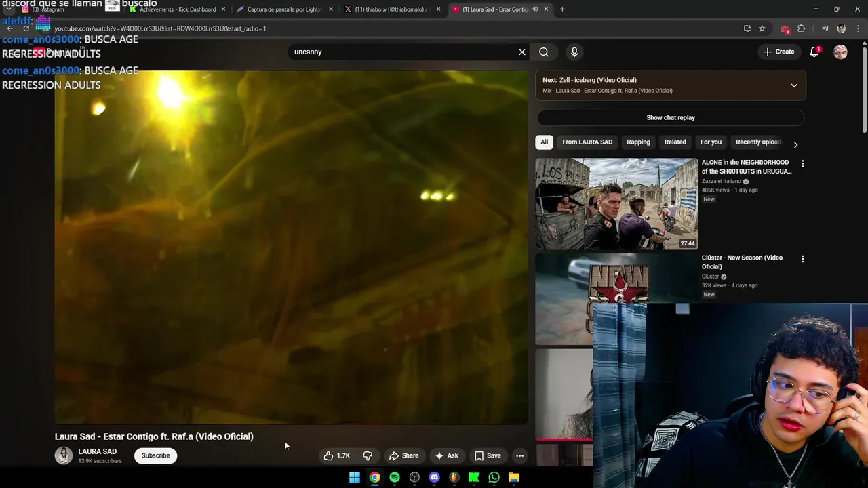The image size is (868, 488).
Task: Switch to the thiabo X tab
Action: (393, 9)
